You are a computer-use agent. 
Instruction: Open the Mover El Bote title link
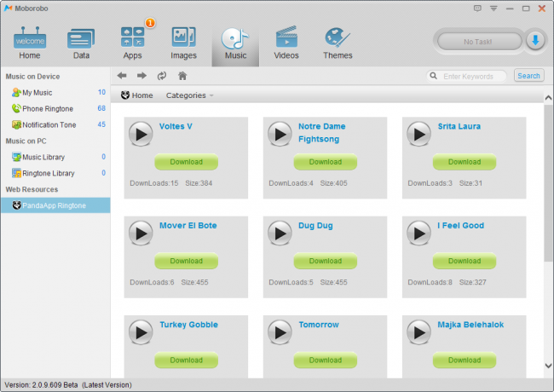tap(188, 225)
